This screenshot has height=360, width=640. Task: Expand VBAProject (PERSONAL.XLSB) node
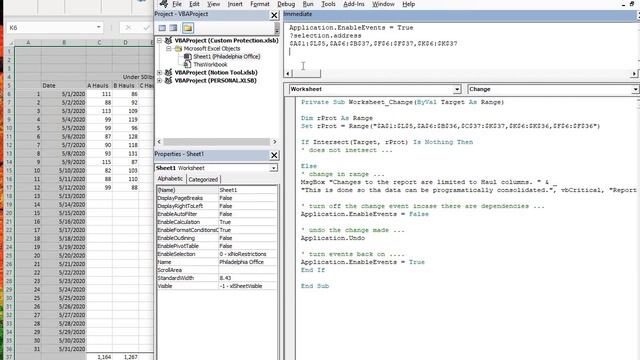tap(160, 80)
